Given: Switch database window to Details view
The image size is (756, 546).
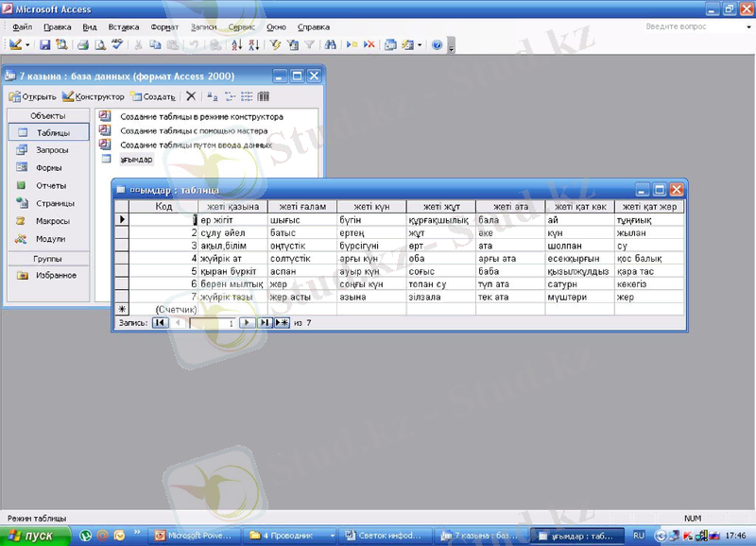Looking at the screenshot, I should 263,96.
